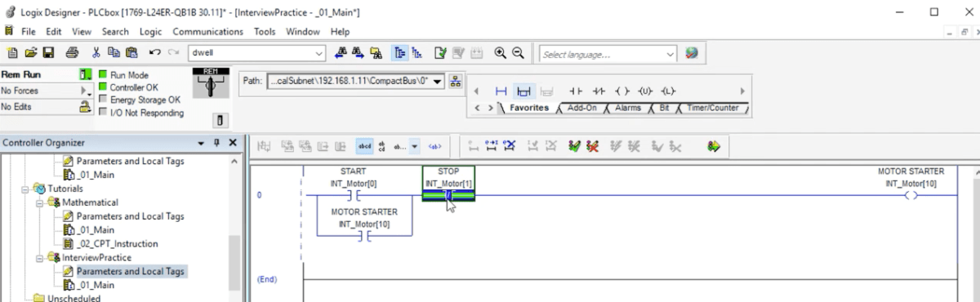Click the language globe icon
This screenshot has height=302, width=980.
click(x=692, y=53)
